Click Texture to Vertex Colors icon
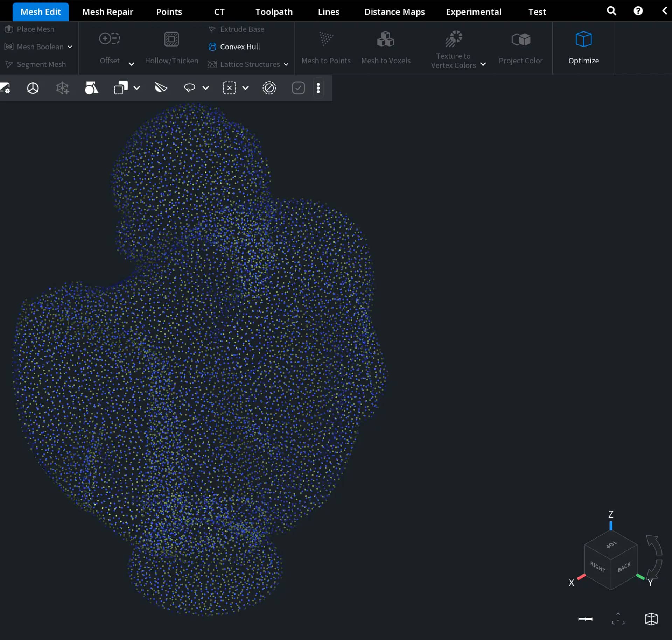 (x=454, y=38)
